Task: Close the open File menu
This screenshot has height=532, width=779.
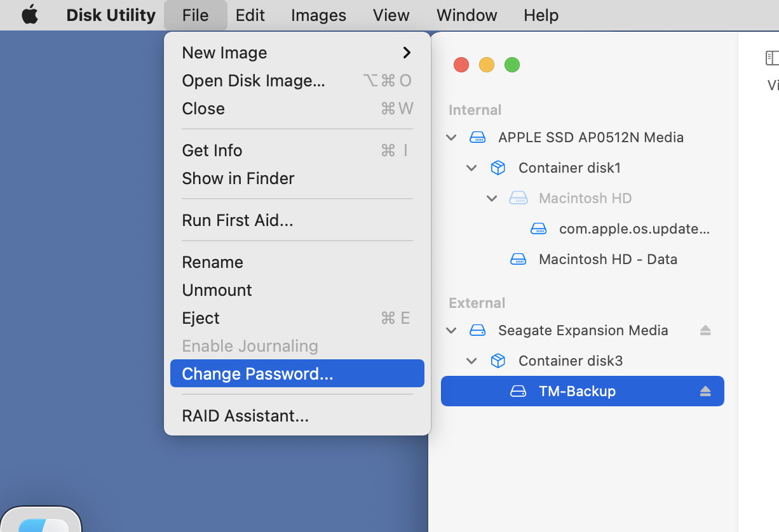Action: click(195, 15)
